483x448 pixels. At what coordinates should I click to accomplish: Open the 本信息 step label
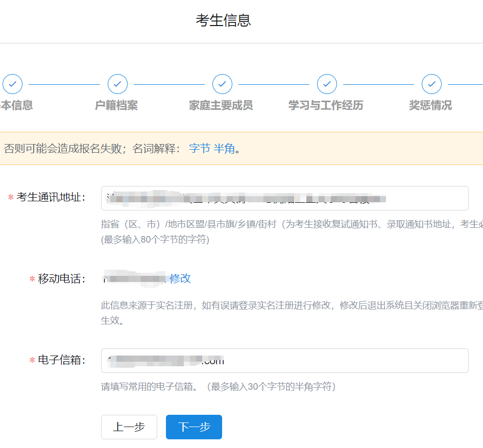tap(16, 105)
